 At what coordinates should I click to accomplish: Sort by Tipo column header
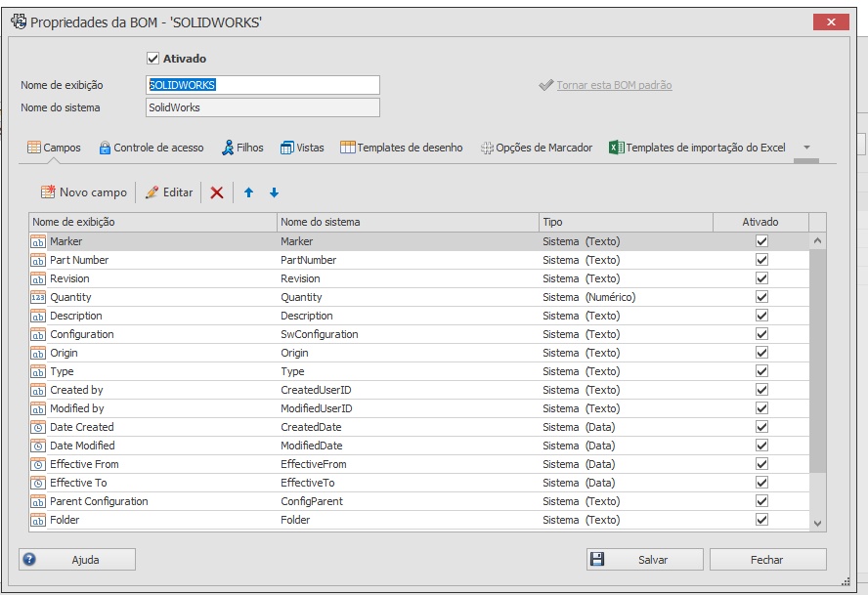pyautogui.click(x=626, y=222)
